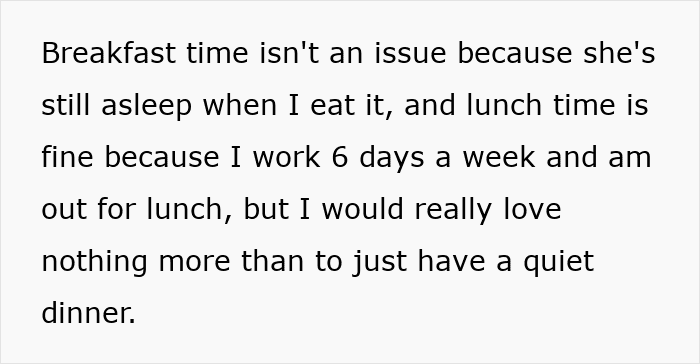Click the word 'dinner.' on last line
700x364 pixels.
click(x=88, y=312)
